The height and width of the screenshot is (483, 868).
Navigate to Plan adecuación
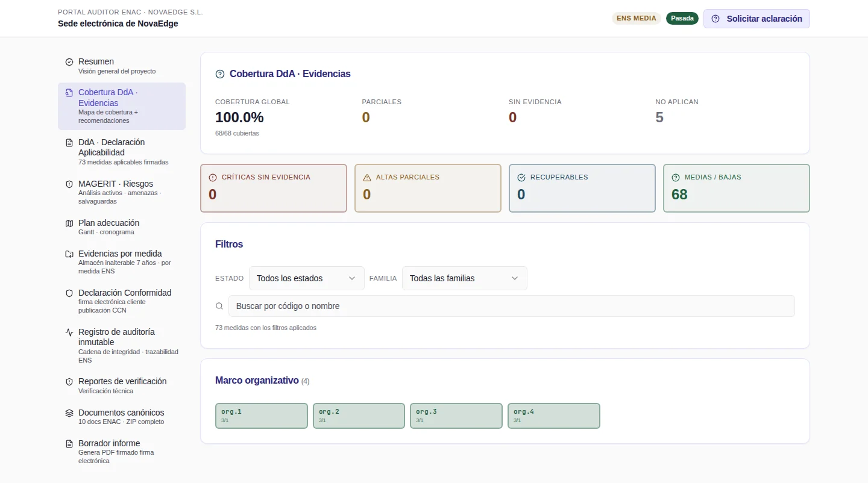[x=122, y=227]
